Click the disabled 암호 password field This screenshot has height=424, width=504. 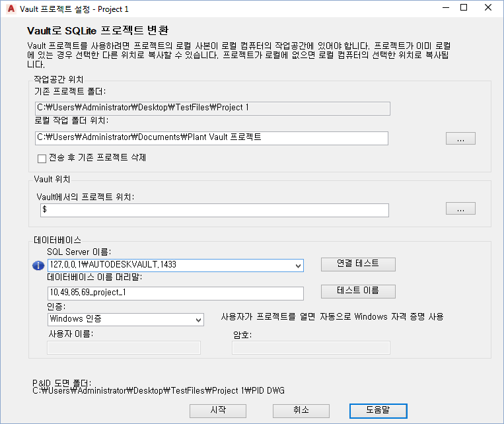[311, 348]
